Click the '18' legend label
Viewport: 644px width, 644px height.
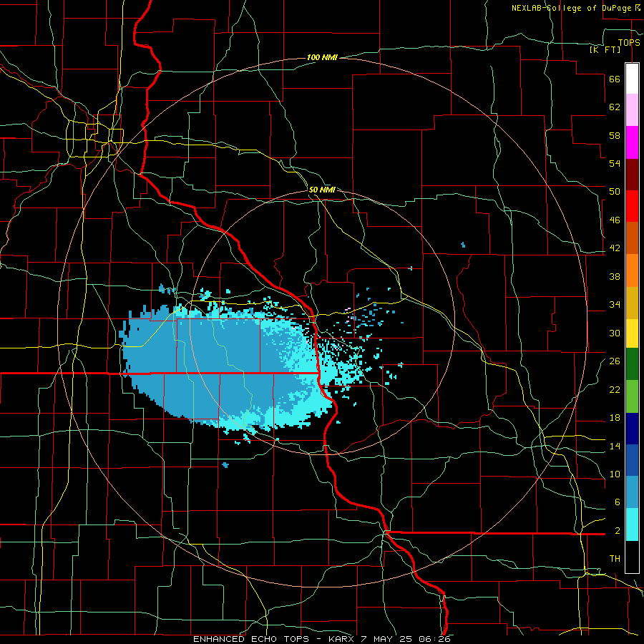(x=615, y=418)
